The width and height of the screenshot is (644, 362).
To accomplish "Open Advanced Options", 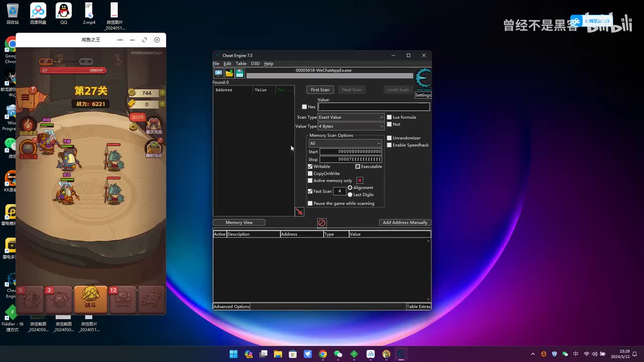I will point(231,307).
